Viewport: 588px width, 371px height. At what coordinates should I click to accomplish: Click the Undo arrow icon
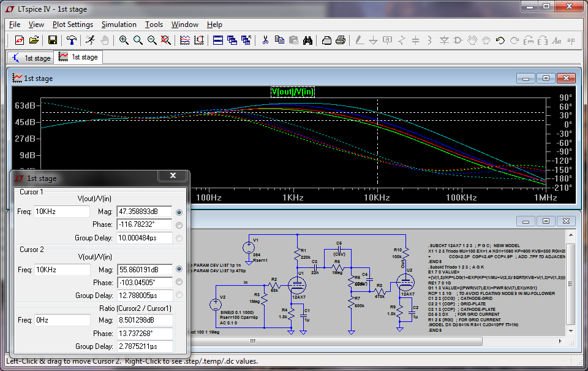click(500, 40)
